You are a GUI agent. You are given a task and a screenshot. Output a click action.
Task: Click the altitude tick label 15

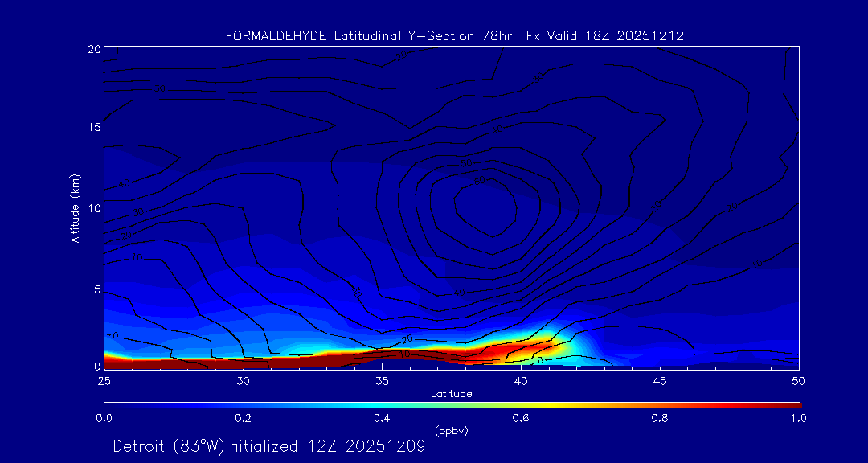(92, 128)
